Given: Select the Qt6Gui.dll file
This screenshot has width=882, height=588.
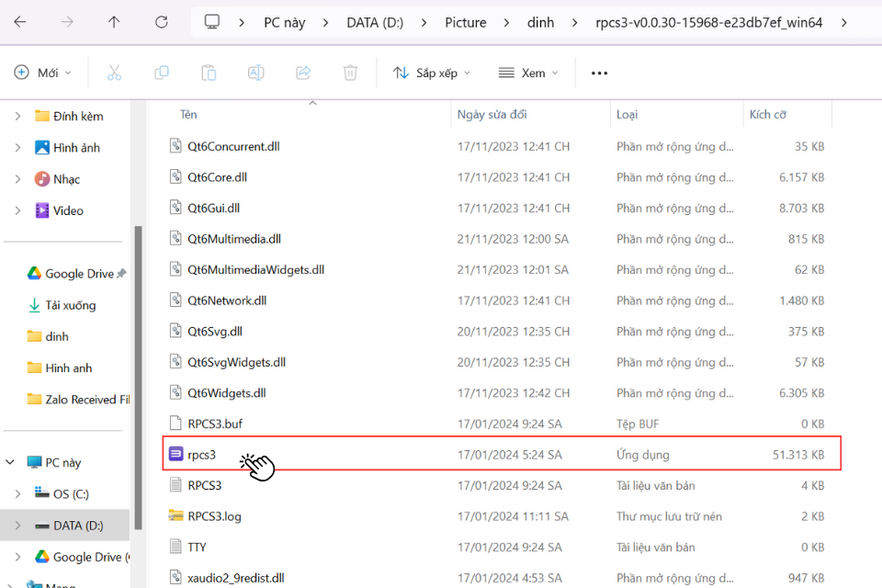Looking at the screenshot, I should click(497, 209).
